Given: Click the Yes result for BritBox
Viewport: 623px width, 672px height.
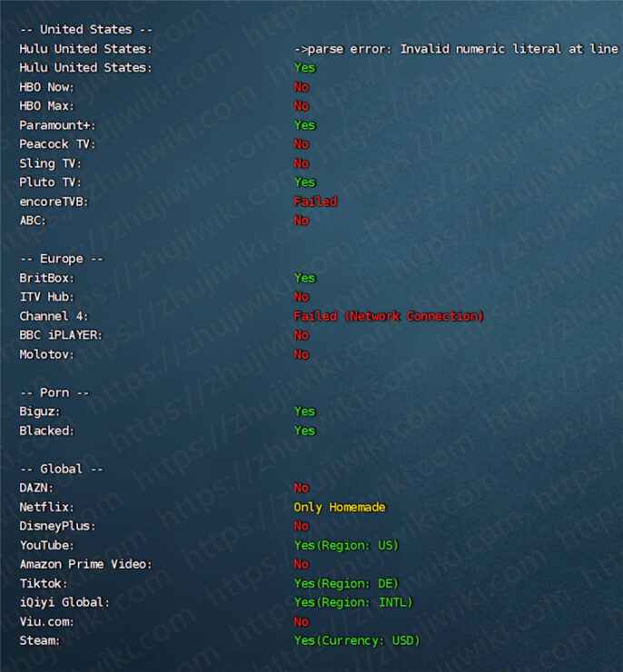Looking at the screenshot, I should click(305, 278).
